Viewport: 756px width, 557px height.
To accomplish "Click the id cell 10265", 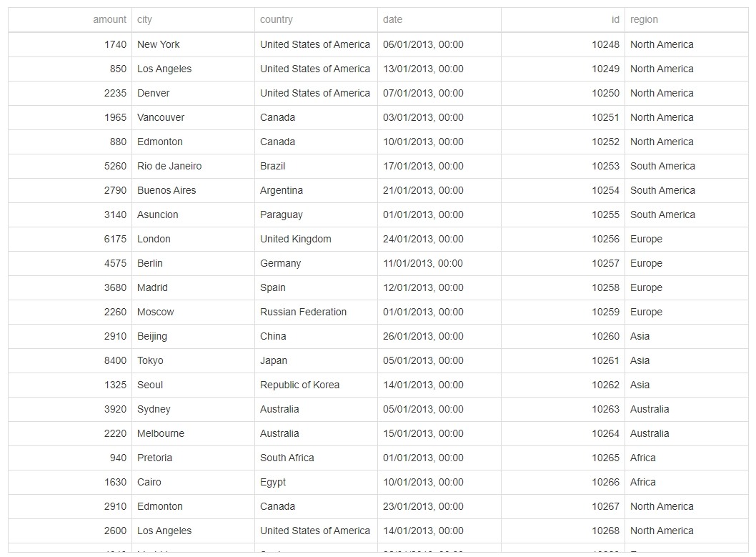I will (605, 458).
